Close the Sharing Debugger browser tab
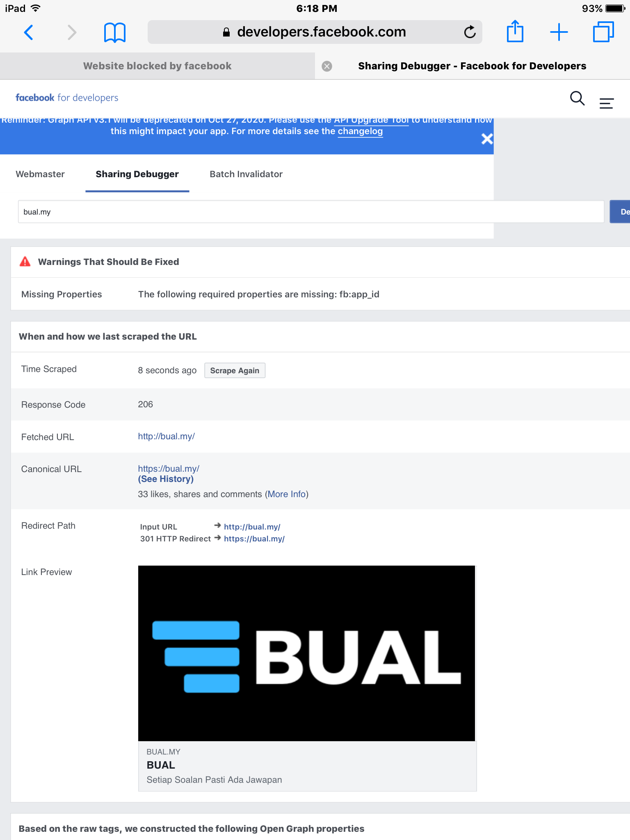Screen dimensions: 630x840 coord(327,66)
